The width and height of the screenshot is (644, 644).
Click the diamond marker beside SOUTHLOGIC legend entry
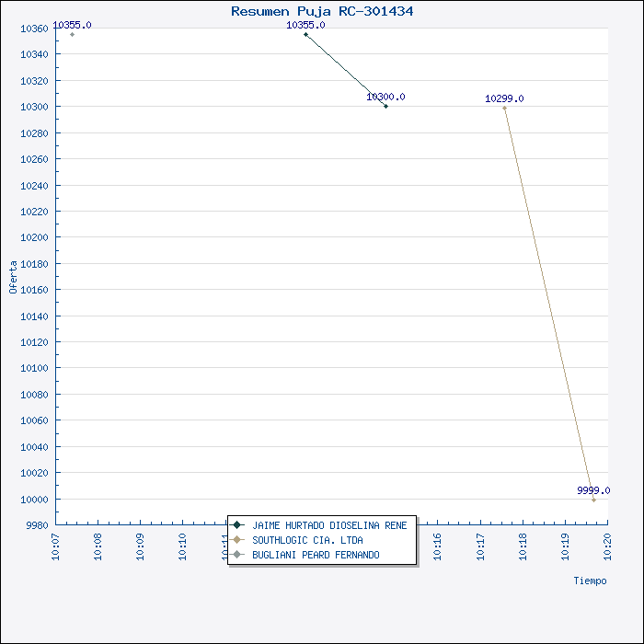[237, 540]
